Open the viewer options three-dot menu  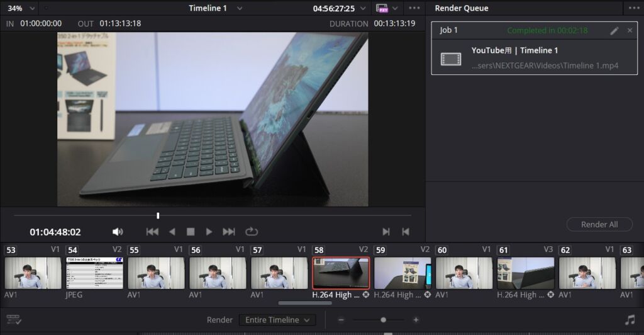click(414, 8)
